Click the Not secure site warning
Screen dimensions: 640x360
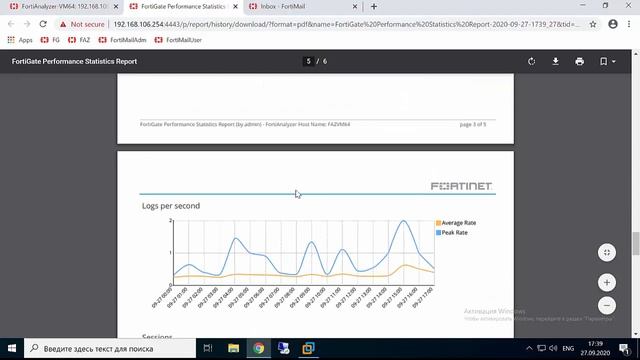[82, 24]
